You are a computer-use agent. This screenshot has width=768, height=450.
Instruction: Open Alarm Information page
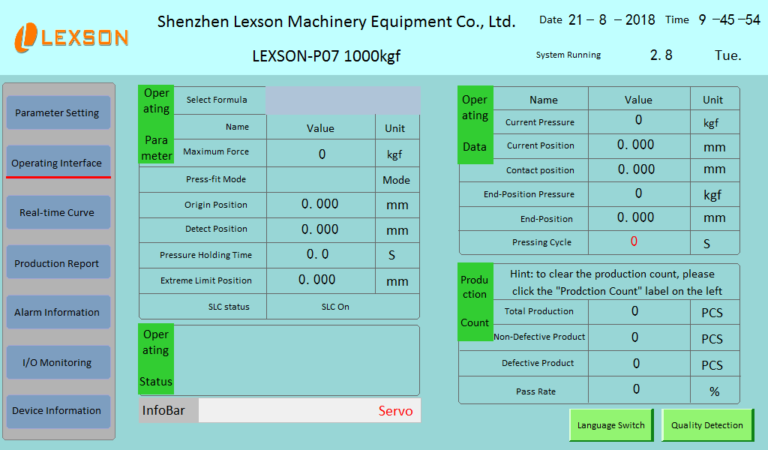57,312
